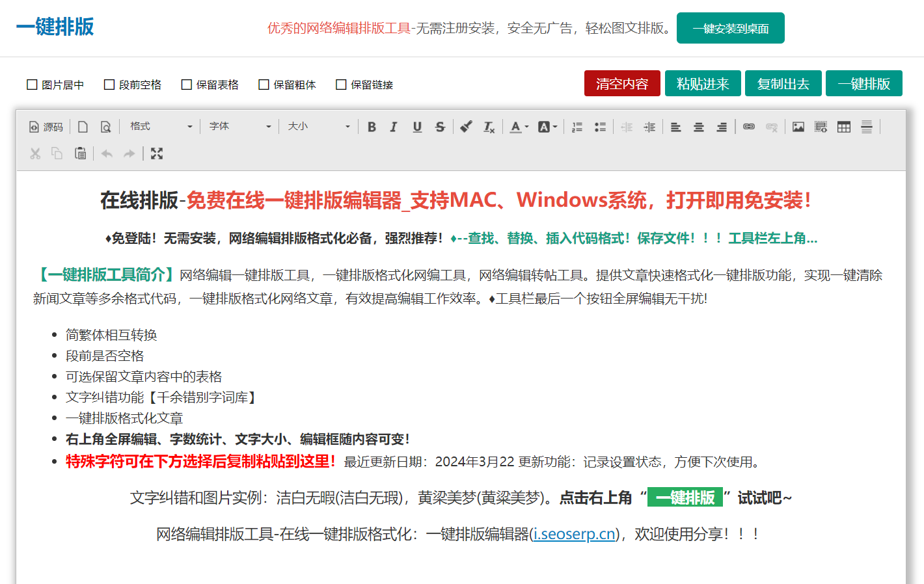The width and height of the screenshot is (924, 584).
Task: Click the strikethrough icon
Action: tap(440, 127)
